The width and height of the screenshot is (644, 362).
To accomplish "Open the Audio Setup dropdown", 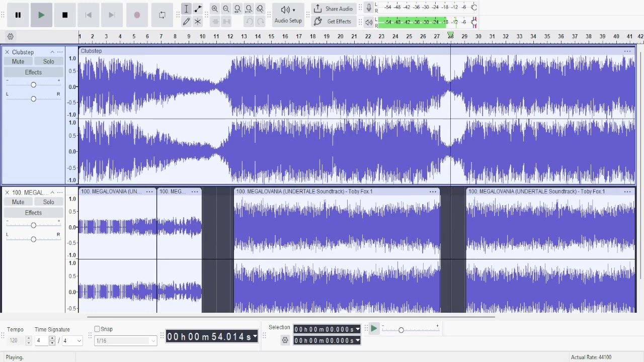I will (288, 15).
